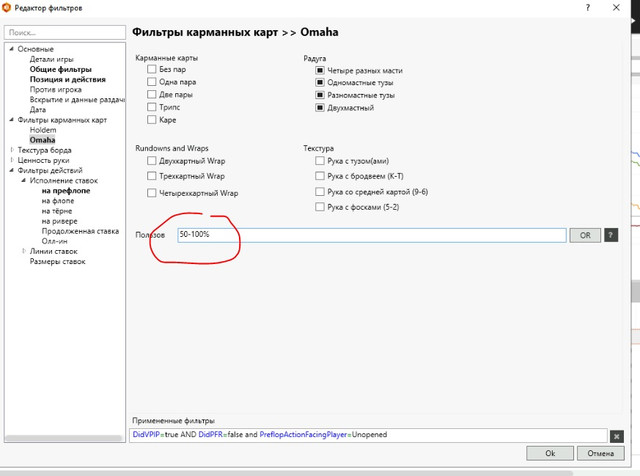Click the tree panel horizontal scrollbar
Screen dimensions: 640x476
pos(64,438)
